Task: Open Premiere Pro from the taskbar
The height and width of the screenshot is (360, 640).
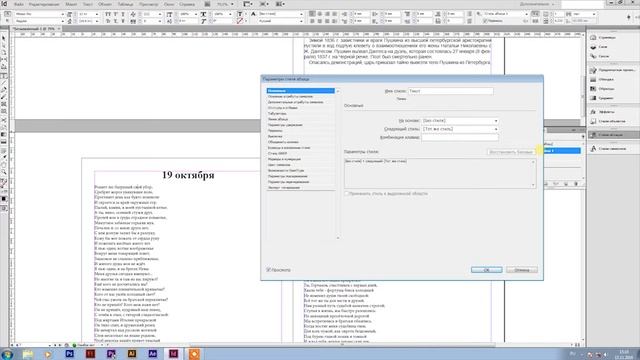Action: click(x=111, y=354)
